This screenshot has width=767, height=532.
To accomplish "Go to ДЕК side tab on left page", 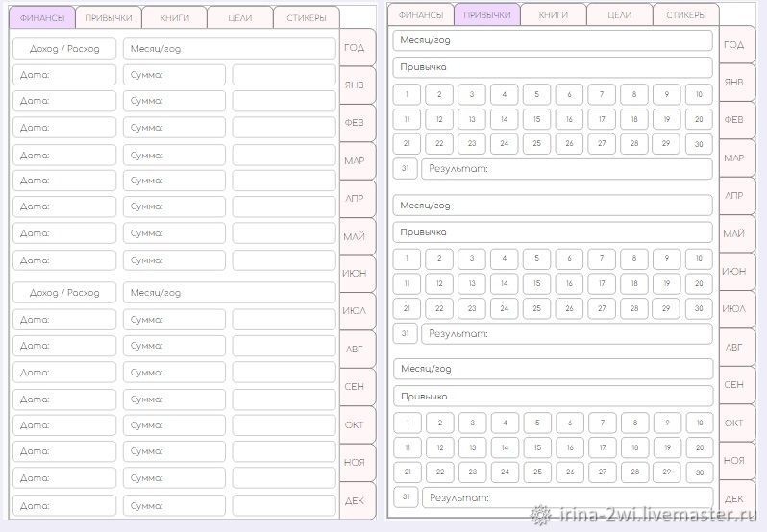I will click(x=358, y=500).
